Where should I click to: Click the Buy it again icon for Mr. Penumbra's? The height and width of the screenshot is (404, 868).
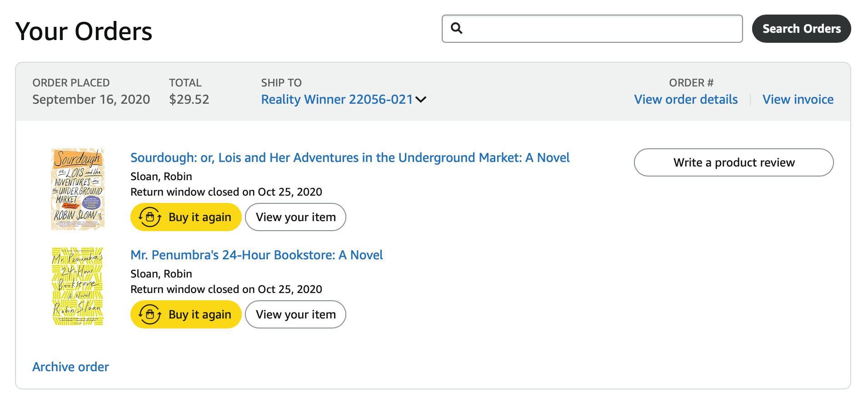(150, 314)
